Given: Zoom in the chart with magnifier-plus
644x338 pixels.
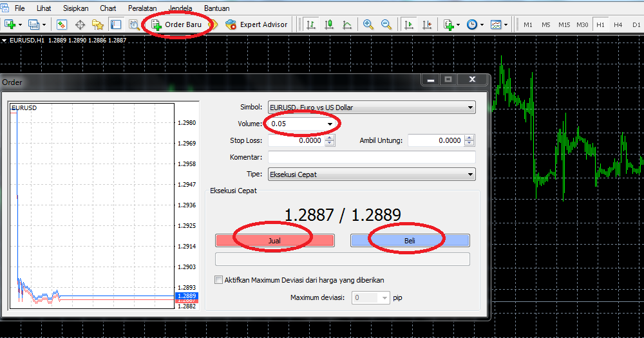Looking at the screenshot, I should [368, 24].
